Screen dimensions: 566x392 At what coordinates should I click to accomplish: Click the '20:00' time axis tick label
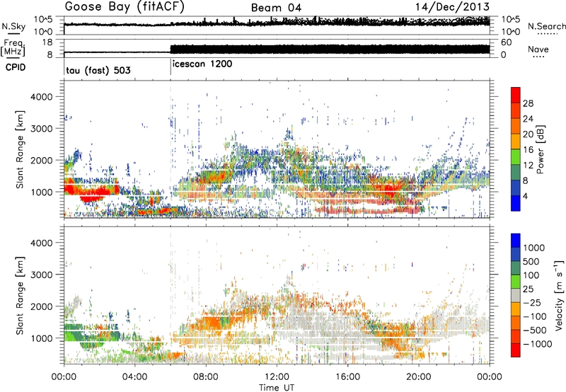[419, 377]
